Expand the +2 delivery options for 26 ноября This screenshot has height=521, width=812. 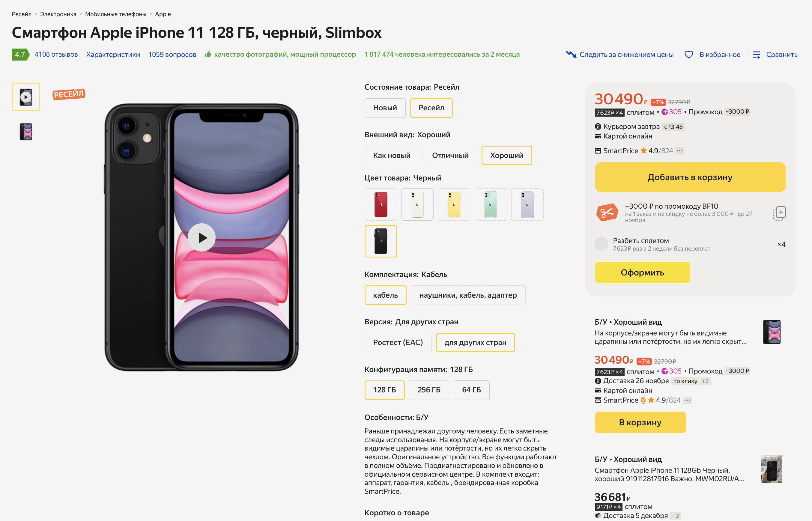[705, 381]
